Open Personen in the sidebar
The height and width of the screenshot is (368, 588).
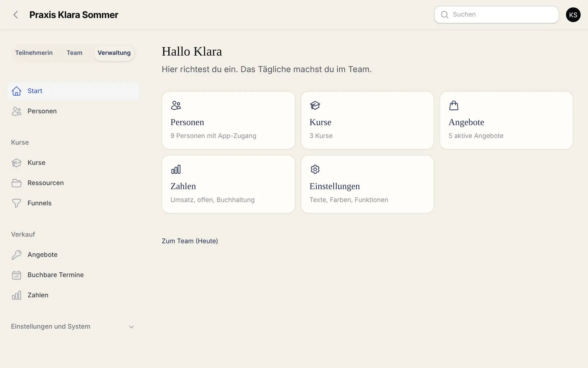coord(73,111)
